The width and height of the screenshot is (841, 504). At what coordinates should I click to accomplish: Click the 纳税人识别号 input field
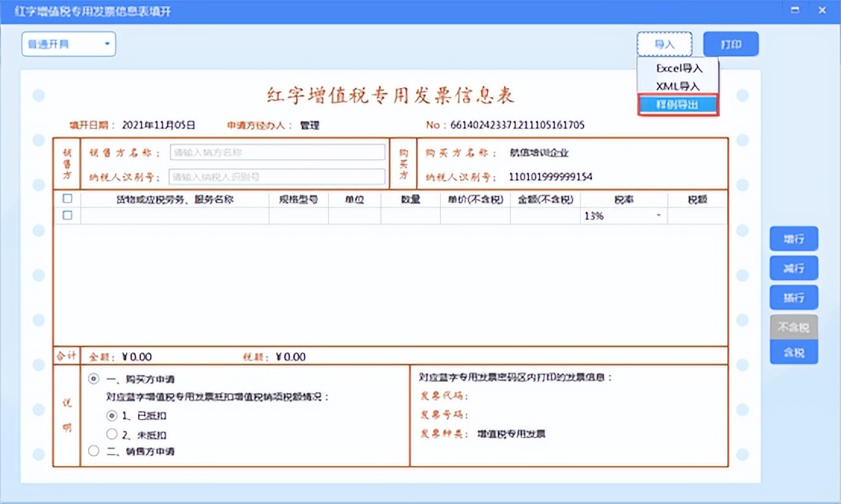point(277,175)
